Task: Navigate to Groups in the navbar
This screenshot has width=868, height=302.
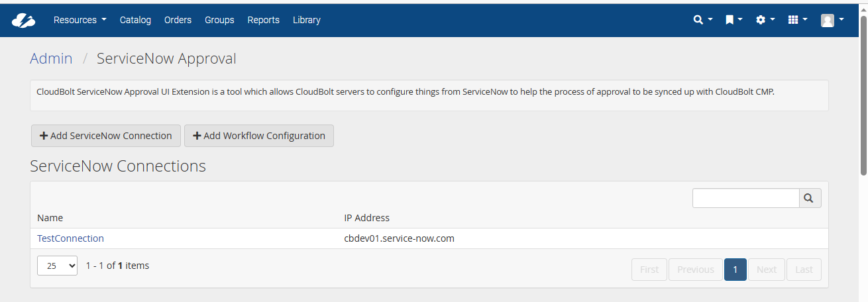Action: (x=219, y=20)
